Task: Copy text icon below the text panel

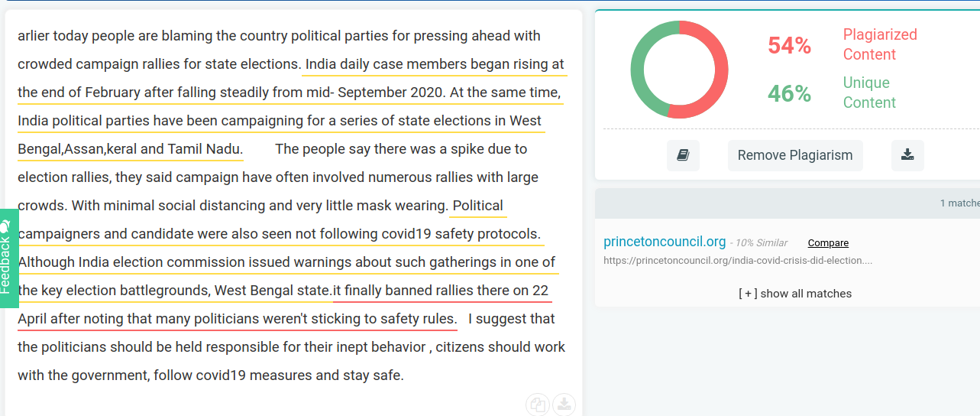Action: click(x=538, y=405)
